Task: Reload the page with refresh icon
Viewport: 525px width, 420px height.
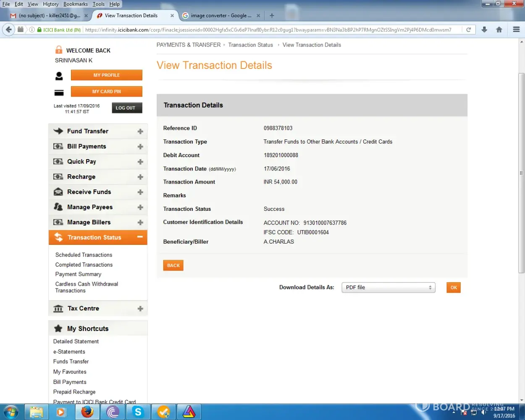Action: [468, 30]
